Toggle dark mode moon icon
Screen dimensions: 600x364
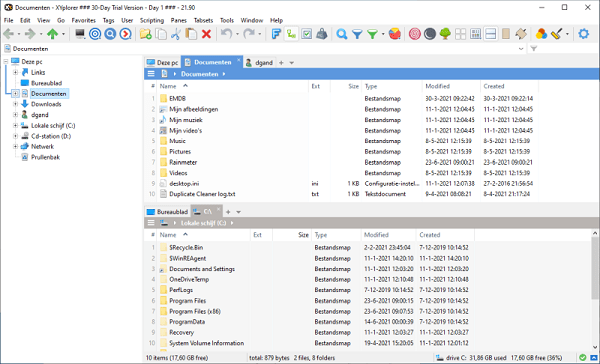[430, 34]
